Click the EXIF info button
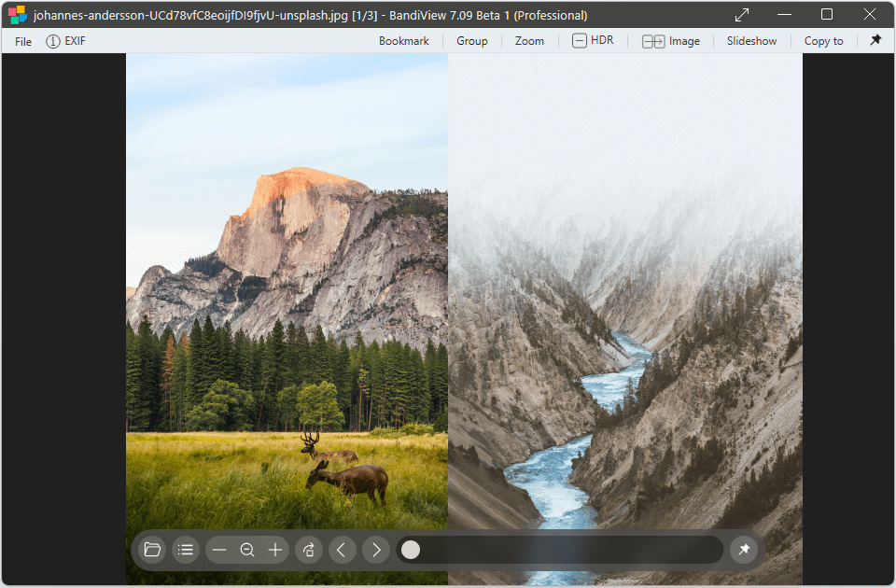 point(66,41)
